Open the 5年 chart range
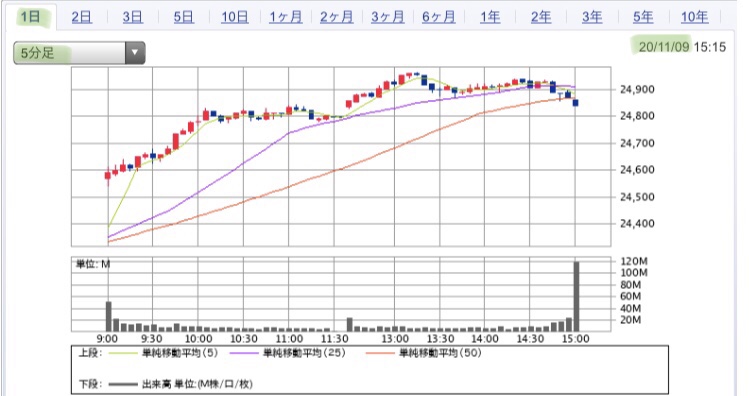Screen dimensions: 749x396 (643, 17)
